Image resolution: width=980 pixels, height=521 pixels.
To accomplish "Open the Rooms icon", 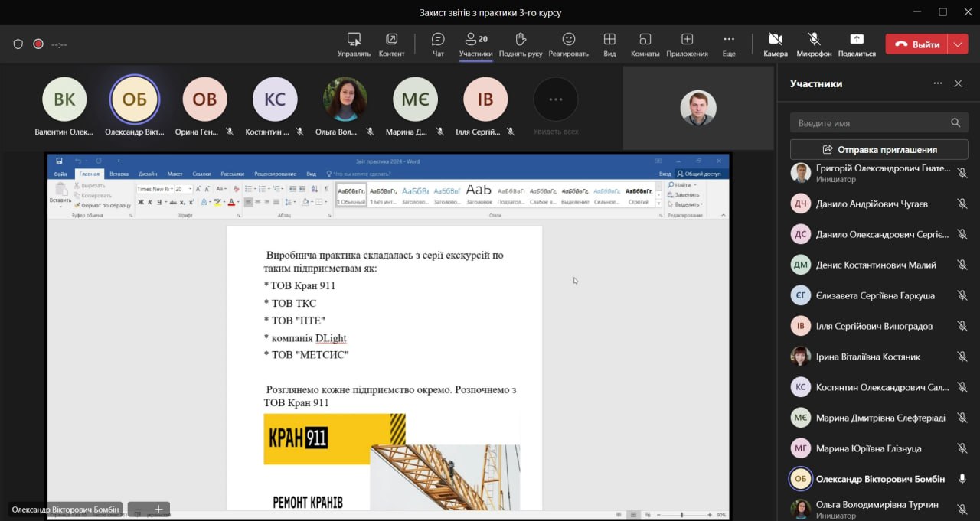I will click(645, 44).
